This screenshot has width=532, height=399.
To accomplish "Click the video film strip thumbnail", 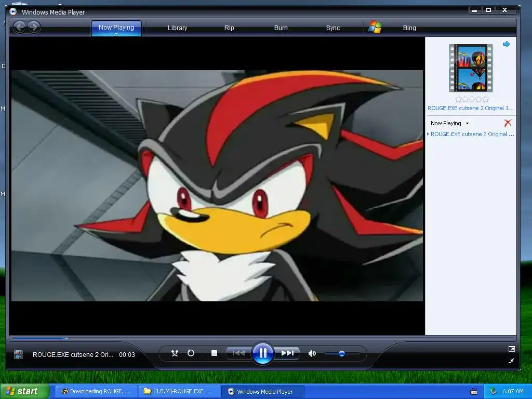I will pyautogui.click(x=471, y=68).
